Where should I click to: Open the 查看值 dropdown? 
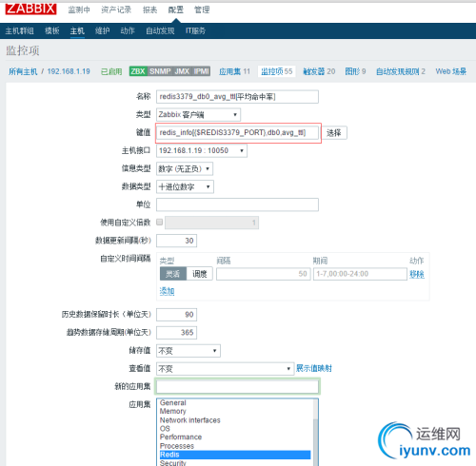[225, 369]
